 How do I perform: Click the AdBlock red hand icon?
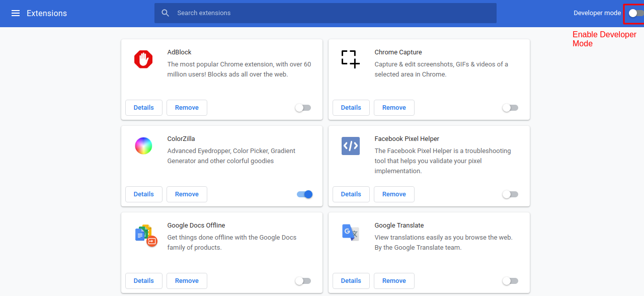(143, 59)
